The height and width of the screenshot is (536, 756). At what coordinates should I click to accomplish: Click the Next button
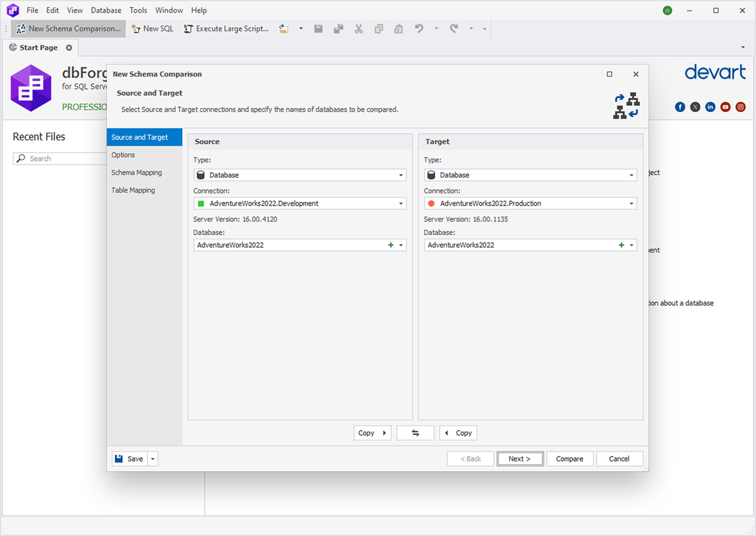pos(520,458)
